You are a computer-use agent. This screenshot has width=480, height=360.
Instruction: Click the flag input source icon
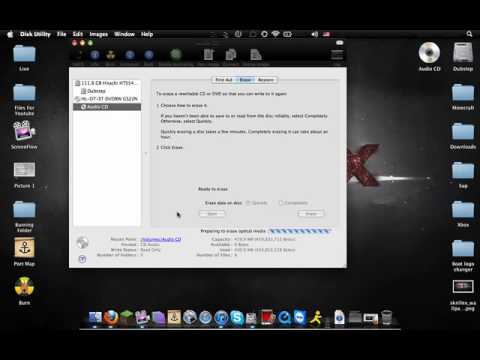coord(326,34)
